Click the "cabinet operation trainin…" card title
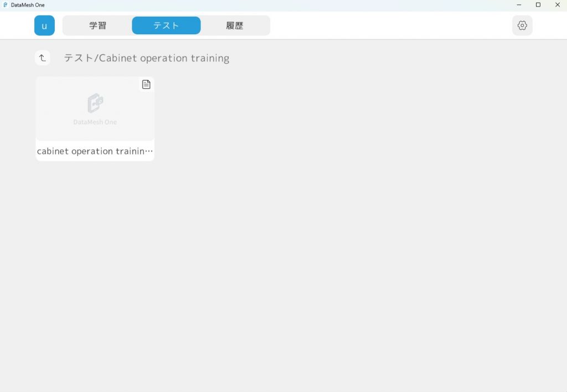 coord(95,151)
